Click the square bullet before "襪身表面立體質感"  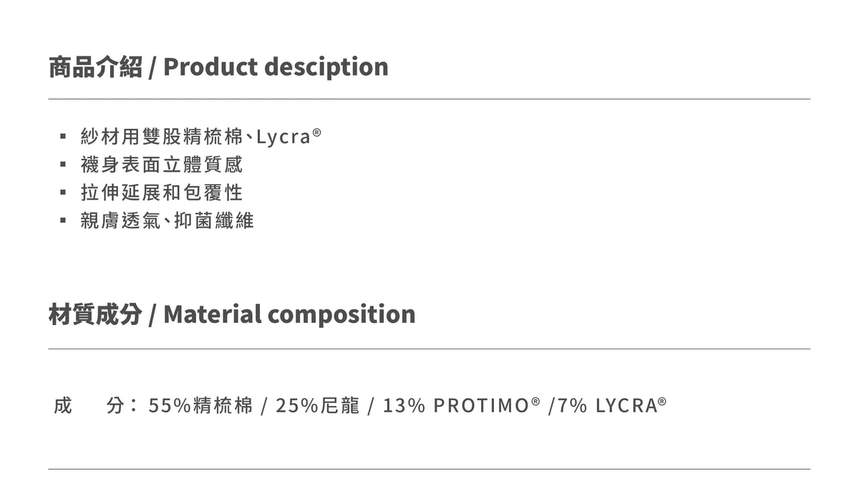pyautogui.click(x=63, y=165)
